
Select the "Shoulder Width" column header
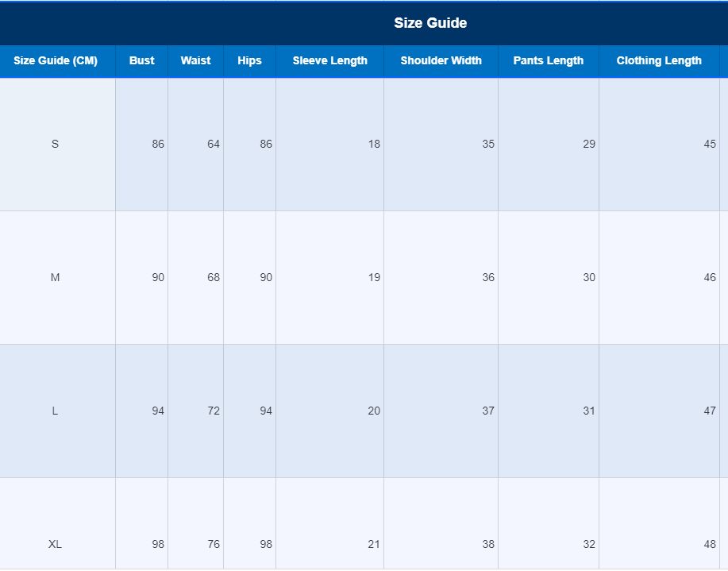click(x=441, y=61)
